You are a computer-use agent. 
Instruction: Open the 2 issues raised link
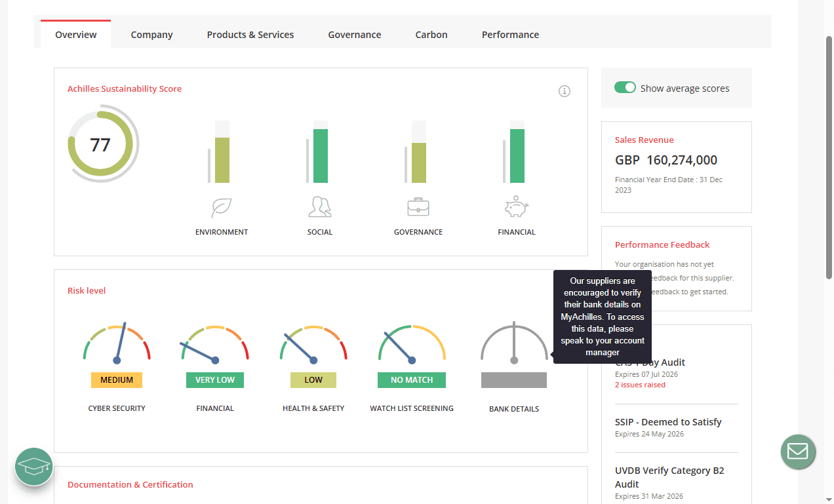click(x=640, y=385)
